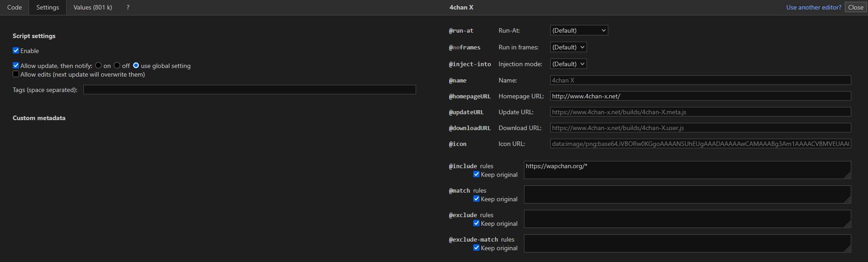Viewport: 868px width, 262px height.
Task: Expand the Run in frames dropdown
Action: coord(568,47)
